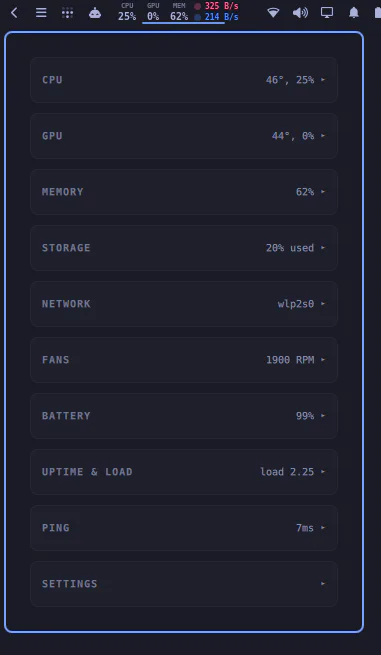Expand the FANS 1900 RPM row
Viewport: 381px width, 655px height.
pos(184,360)
